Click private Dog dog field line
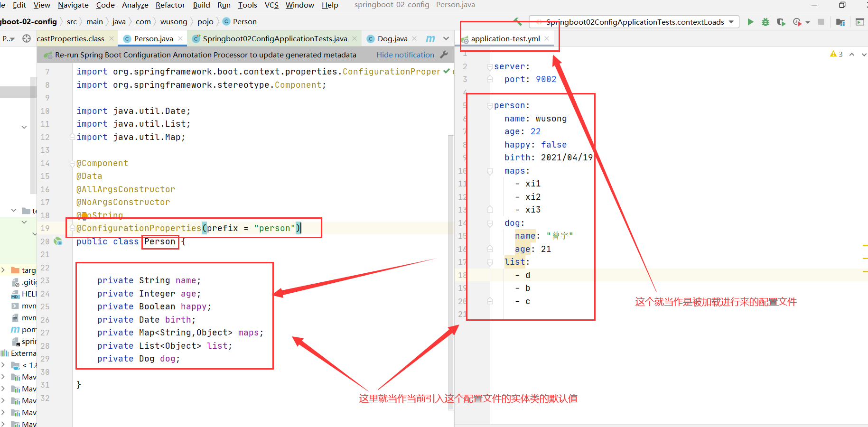The width and height of the screenshot is (868, 427). [x=139, y=359]
